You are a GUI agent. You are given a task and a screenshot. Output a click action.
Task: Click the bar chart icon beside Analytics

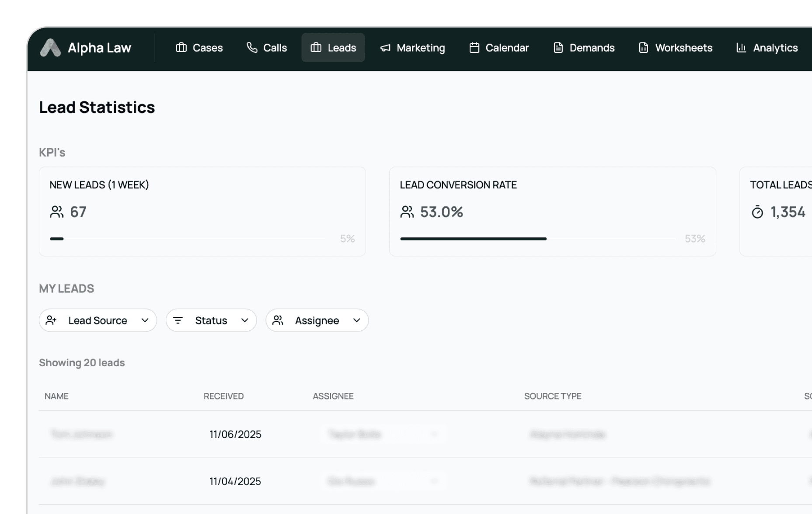741,48
